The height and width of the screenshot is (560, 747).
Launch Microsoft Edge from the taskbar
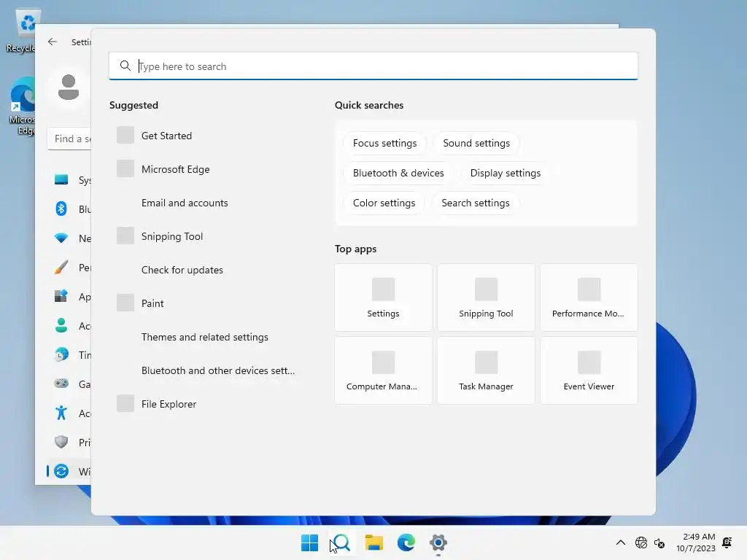tap(406, 542)
